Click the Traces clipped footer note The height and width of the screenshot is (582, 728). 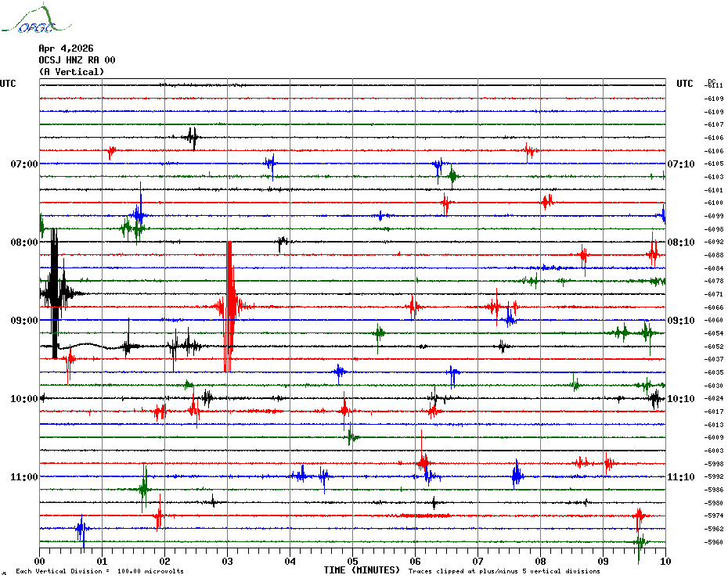(x=504, y=571)
